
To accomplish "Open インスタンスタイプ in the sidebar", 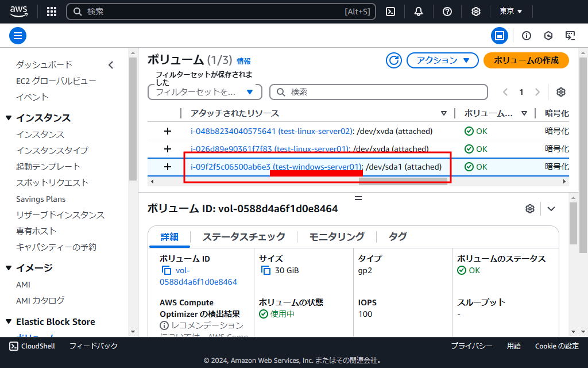I will (x=52, y=151).
